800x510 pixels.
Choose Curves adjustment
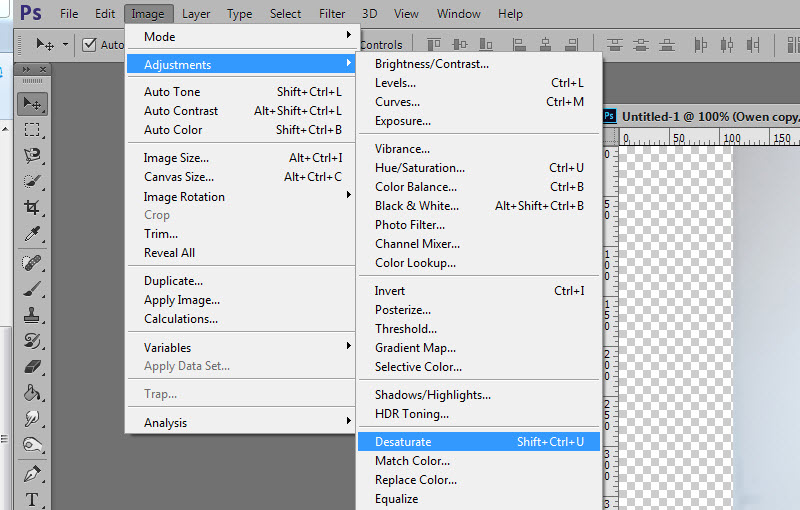[x=479, y=101]
